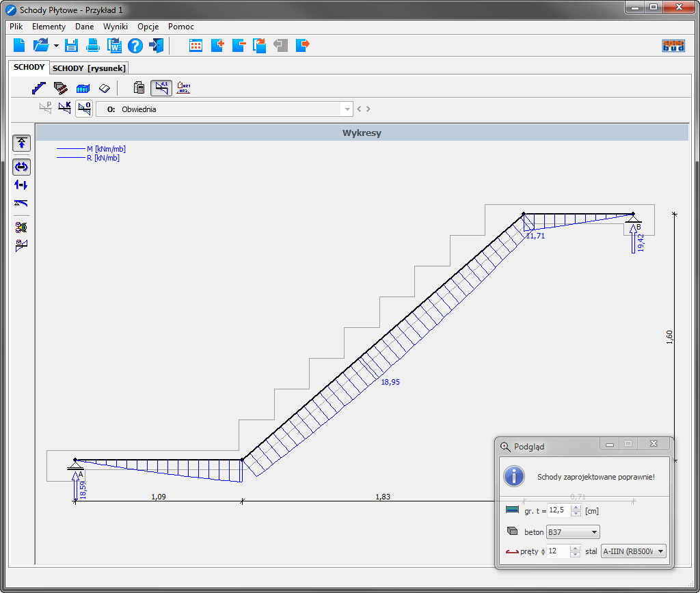
Task: Click the blue help question mark icon
Action: pyautogui.click(x=135, y=46)
